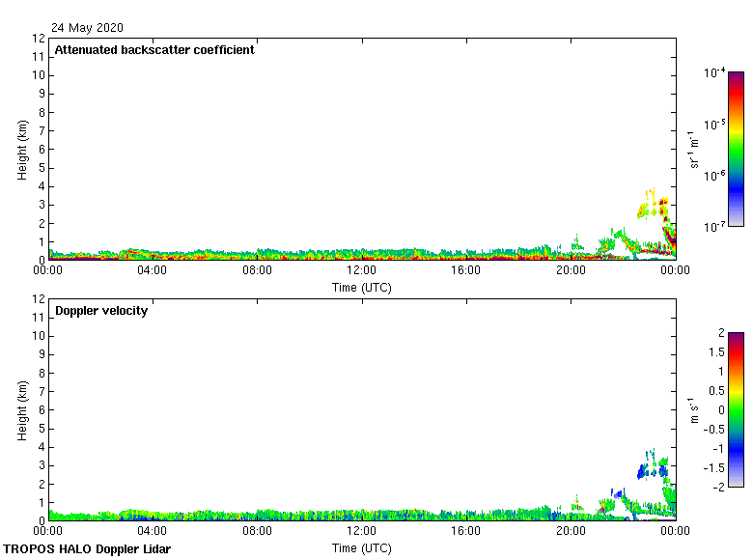
Task: Click the -2 label at the velocity colorbar bottom
Action: [x=717, y=487]
